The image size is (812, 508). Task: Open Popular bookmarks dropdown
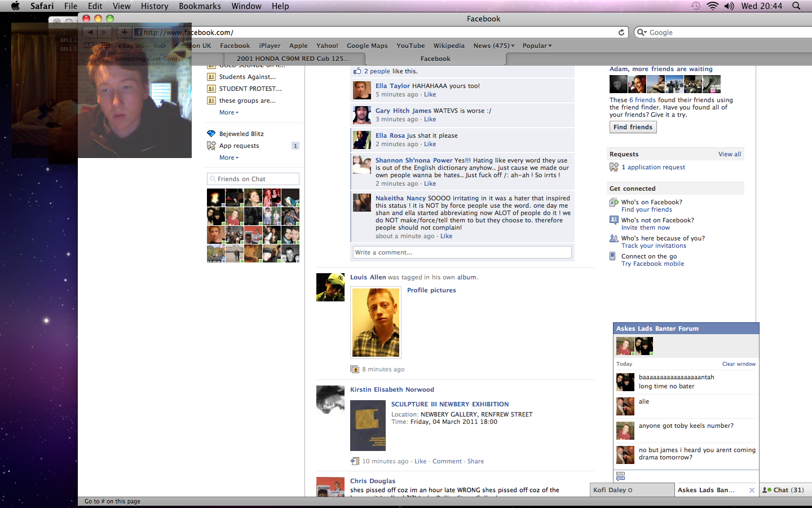(x=537, y=46)
